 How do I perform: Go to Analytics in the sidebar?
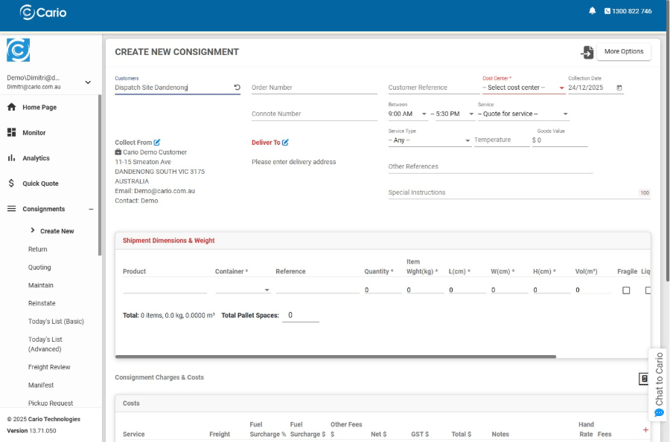tap(36, 158)
